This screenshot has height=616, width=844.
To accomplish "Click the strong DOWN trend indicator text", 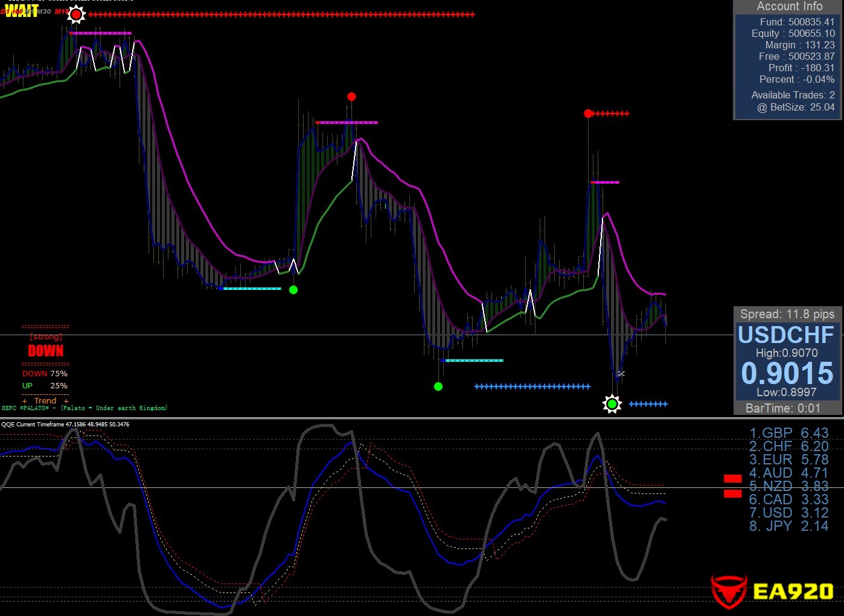I will (x=45, y=350).
